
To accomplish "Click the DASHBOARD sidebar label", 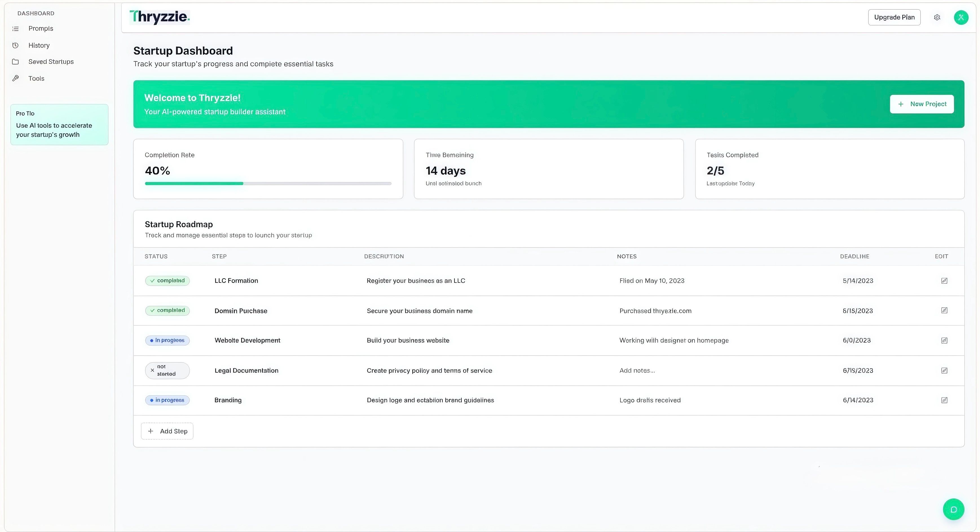I will click(36, 13).
